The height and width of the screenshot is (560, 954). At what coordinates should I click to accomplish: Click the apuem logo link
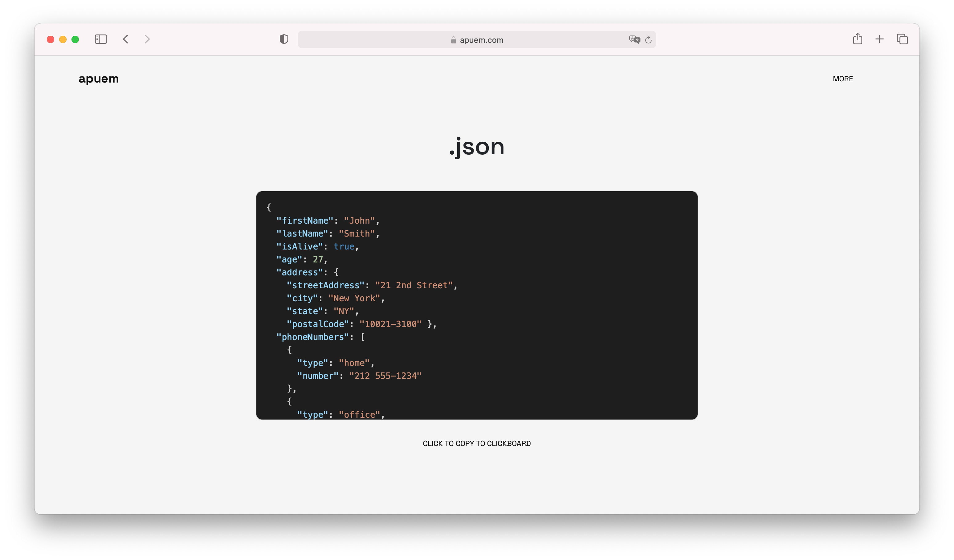(x=98, y=79)
